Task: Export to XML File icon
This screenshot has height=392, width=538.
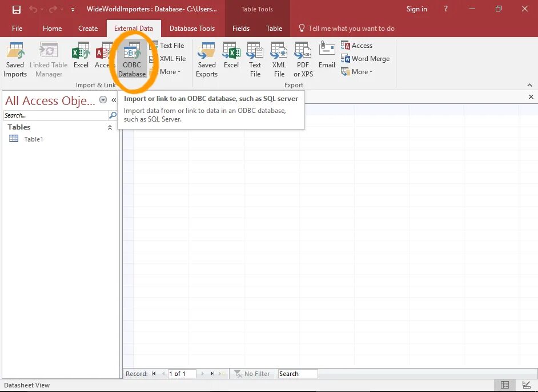Action: [279, 60]
